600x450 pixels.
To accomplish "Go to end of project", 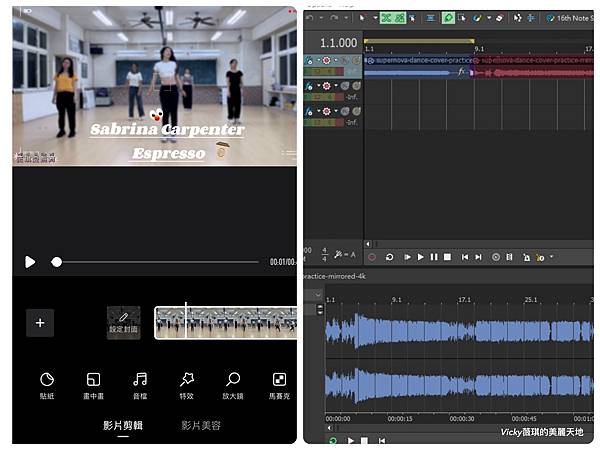I will coord(478,257).
